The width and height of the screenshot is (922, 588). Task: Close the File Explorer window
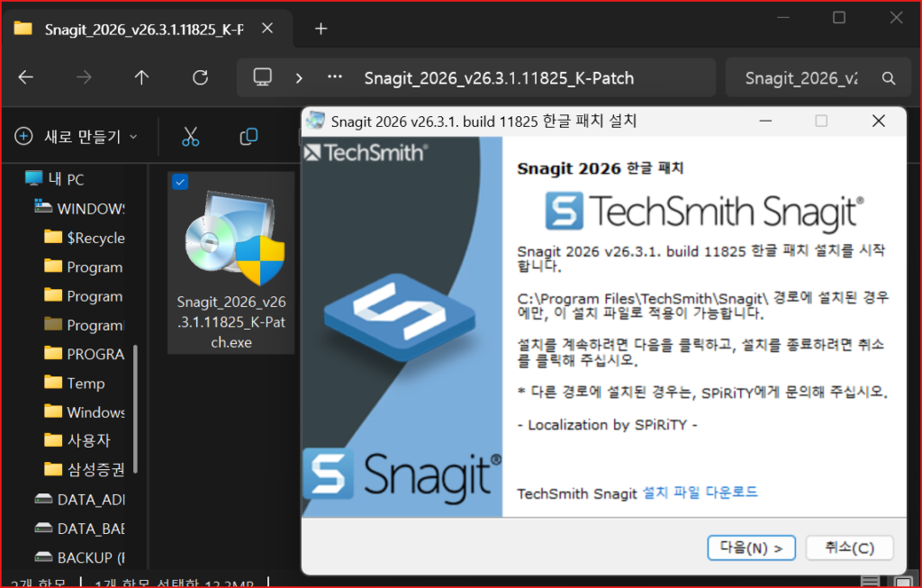896,18
